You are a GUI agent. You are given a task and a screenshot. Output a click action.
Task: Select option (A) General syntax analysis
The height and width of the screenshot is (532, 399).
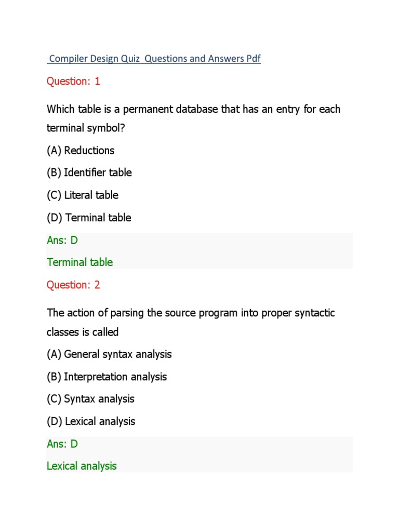pyautogui.click(x=109, y=354)
